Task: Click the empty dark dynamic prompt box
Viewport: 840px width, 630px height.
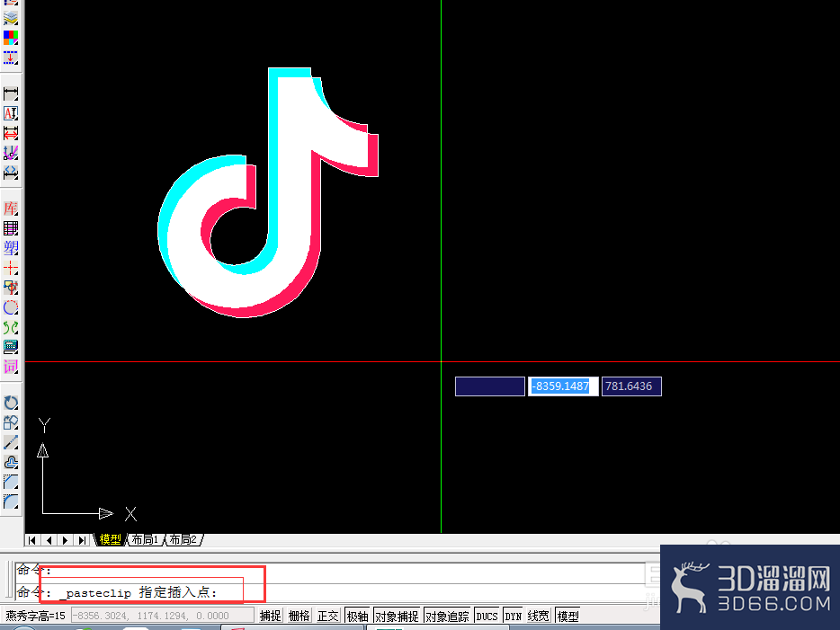Action: (x=489, y=386)
